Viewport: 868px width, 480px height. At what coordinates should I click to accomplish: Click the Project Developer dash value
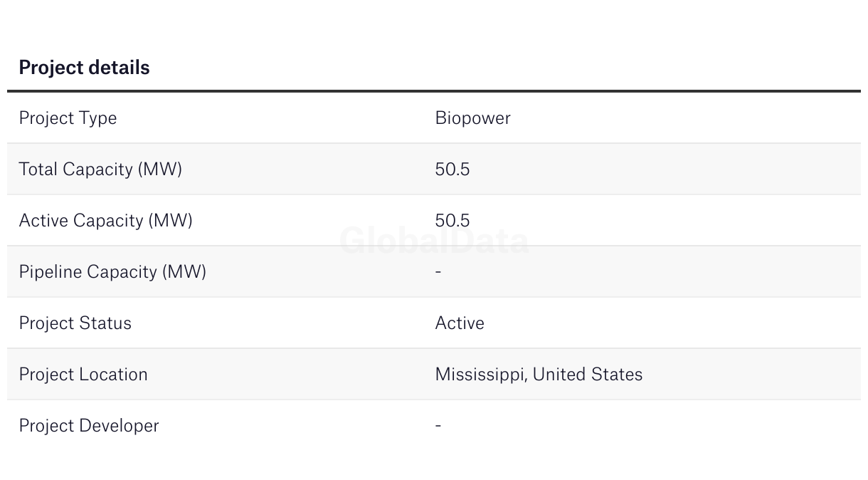coord(438,425)
